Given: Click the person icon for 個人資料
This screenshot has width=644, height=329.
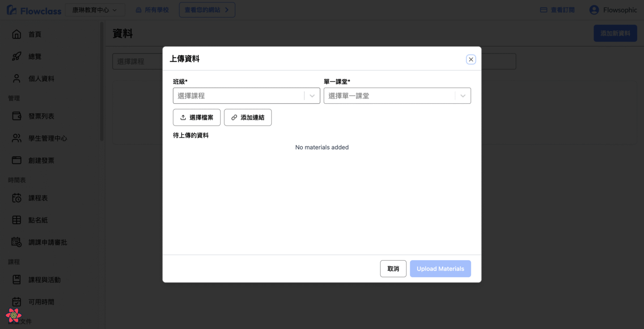Looking at the screenshot, I should point(17,79).
